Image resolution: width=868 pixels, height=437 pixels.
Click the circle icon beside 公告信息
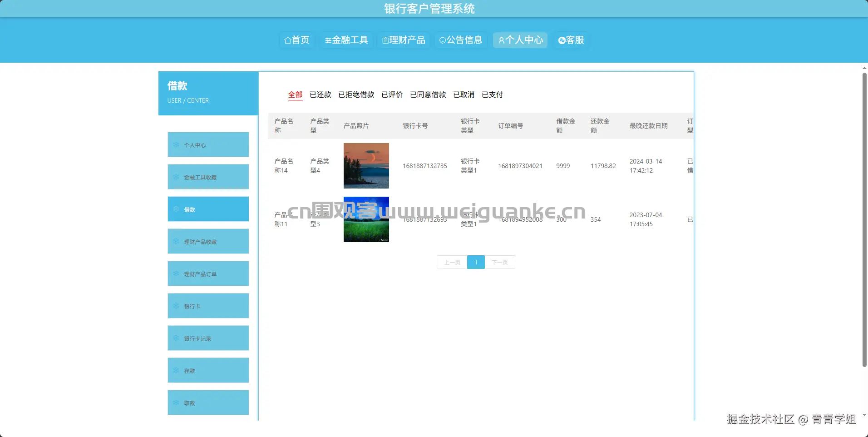click(x=443, y=40)
